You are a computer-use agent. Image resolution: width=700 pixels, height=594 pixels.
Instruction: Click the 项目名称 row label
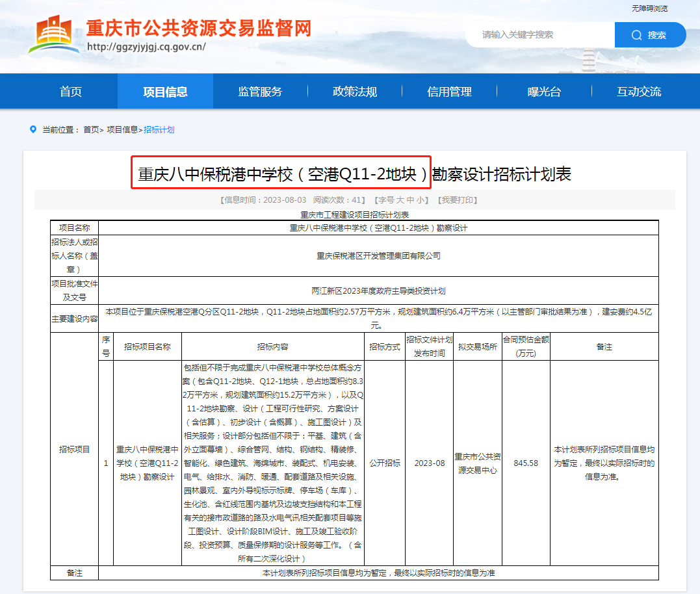75,228
